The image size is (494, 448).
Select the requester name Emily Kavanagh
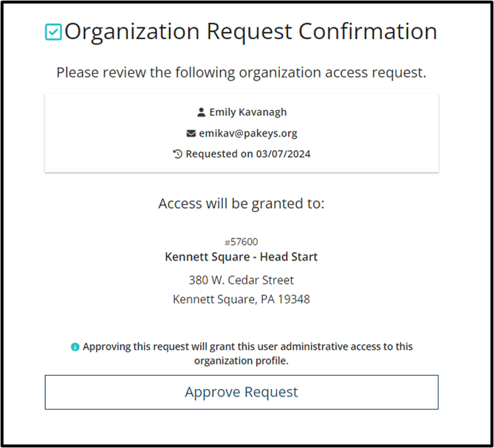click(248, 112)
